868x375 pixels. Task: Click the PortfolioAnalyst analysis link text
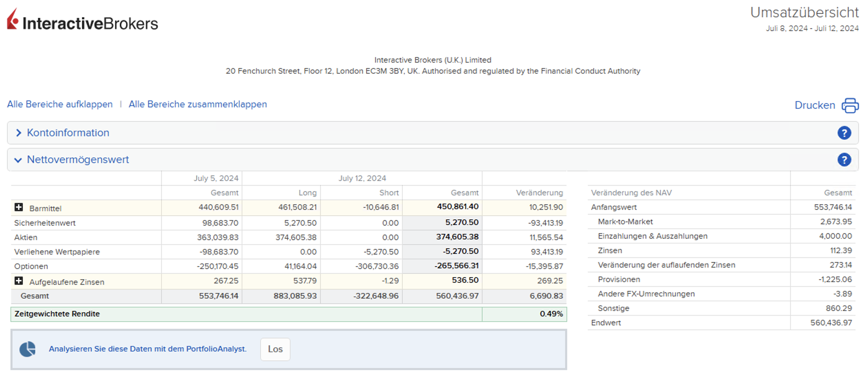[148, 349]
